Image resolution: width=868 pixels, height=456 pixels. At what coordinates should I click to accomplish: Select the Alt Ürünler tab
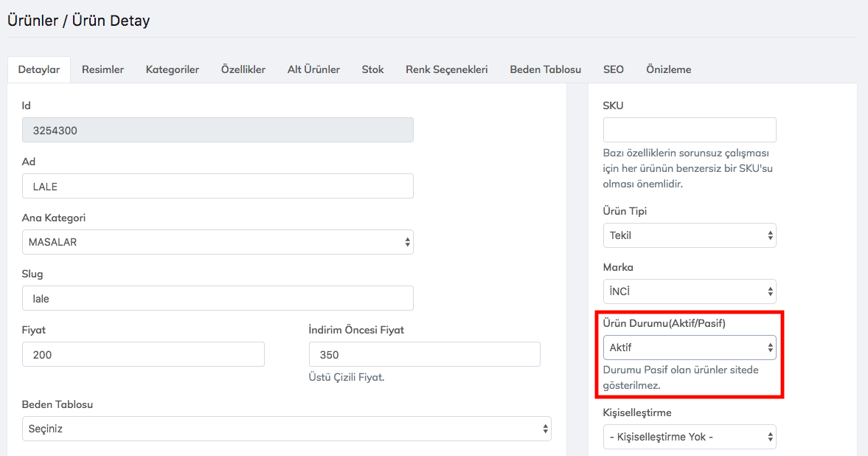pyautogui.click(x=313, y=69)
